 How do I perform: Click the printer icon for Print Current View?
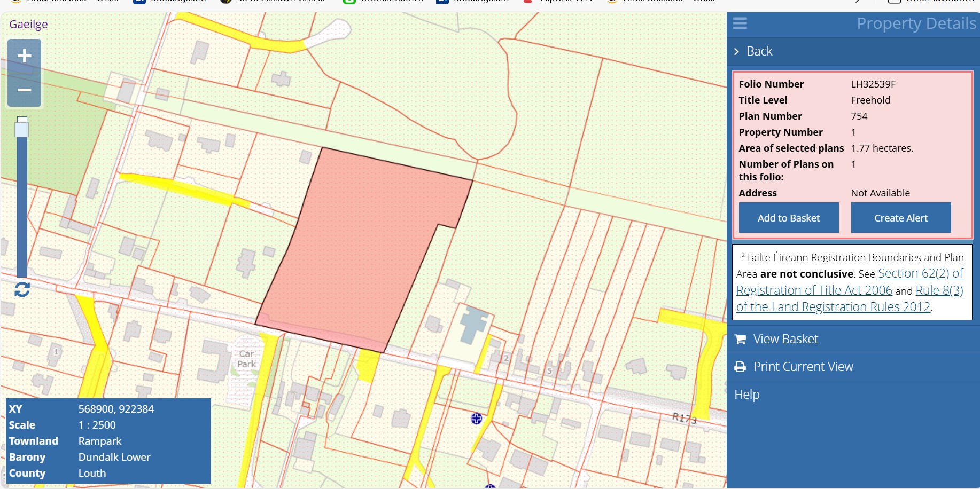[740, 367]
